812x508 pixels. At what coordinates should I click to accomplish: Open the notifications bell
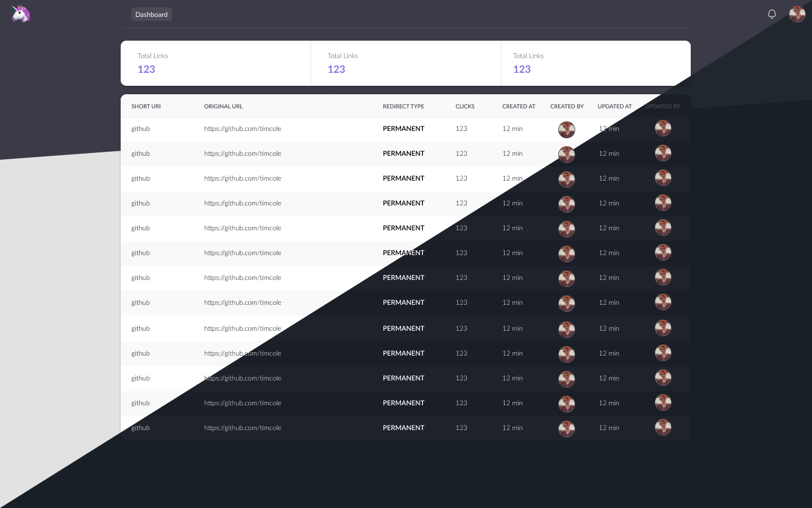[772, 14]
